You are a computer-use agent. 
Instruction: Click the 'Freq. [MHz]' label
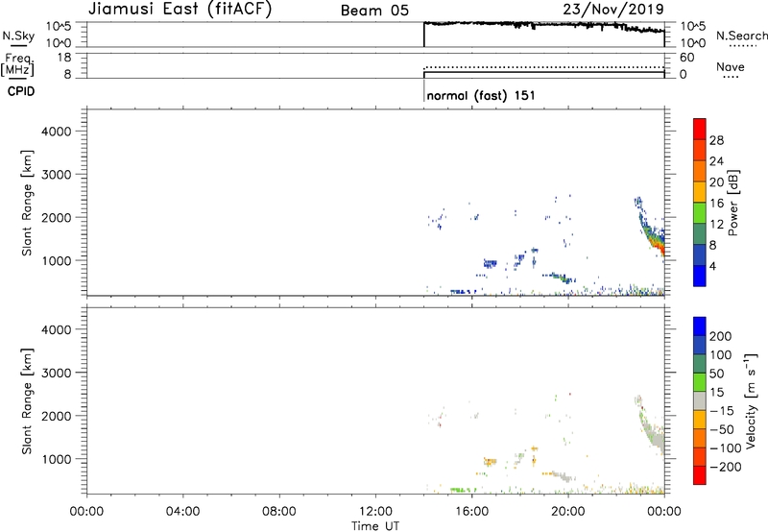(x=18, y=64)
